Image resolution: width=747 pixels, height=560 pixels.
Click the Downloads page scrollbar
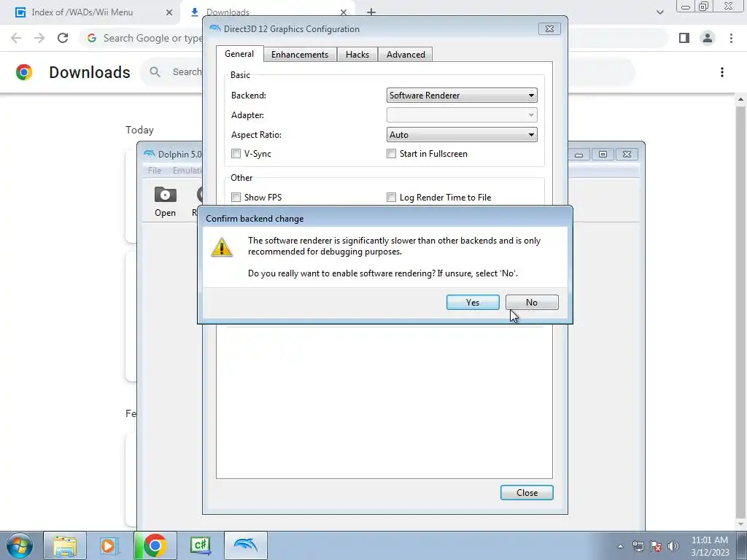(741, 312)
